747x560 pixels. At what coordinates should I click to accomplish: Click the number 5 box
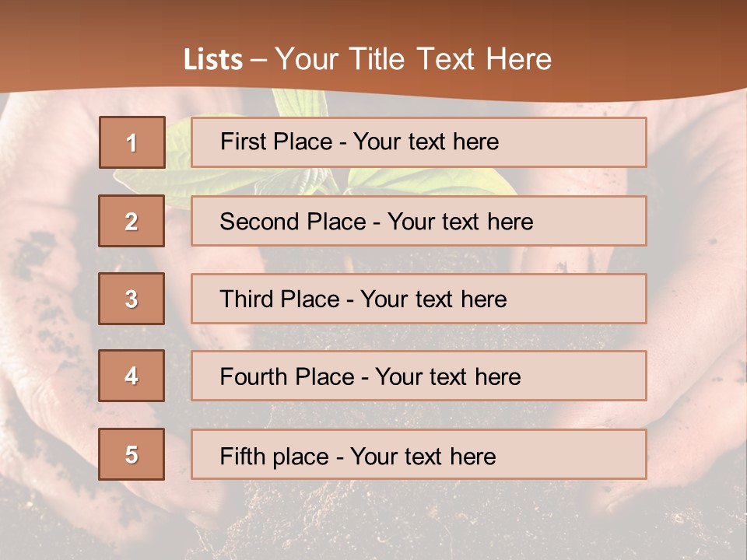132,454
